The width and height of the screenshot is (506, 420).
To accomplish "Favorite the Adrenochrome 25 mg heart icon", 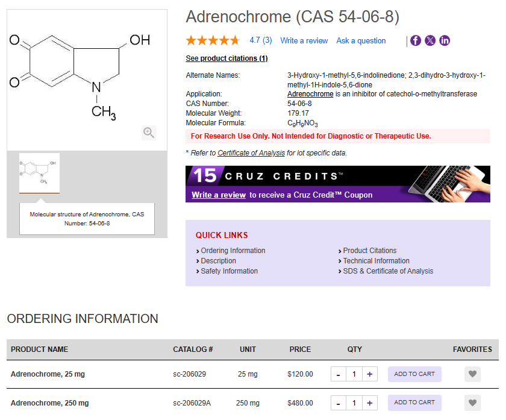I will click(473, 374).
